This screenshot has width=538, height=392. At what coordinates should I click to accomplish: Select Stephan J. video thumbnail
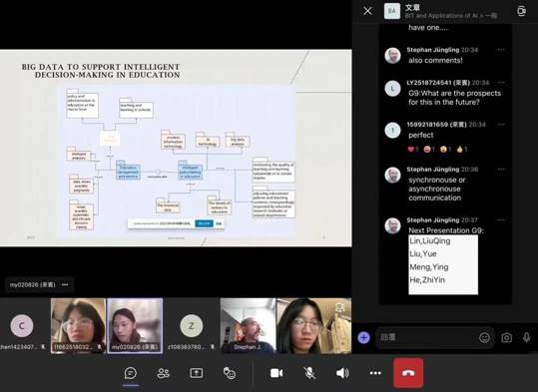click(x=248, y=325)
